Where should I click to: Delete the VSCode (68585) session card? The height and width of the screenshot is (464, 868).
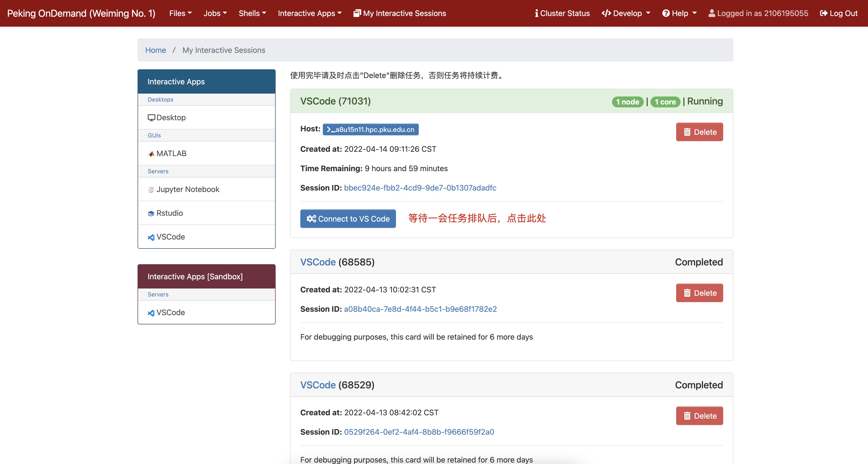click(699, 293)
